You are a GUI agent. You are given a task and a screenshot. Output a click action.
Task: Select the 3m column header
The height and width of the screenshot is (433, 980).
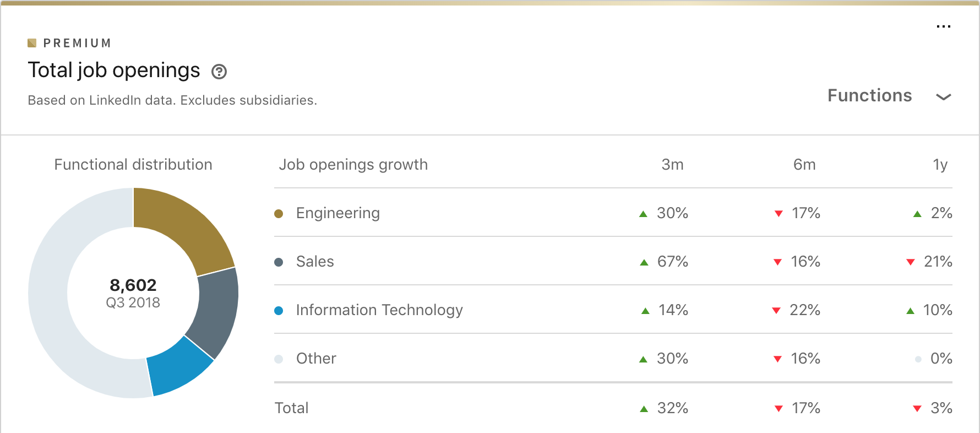pyautogui.click(x=672, y=165)
